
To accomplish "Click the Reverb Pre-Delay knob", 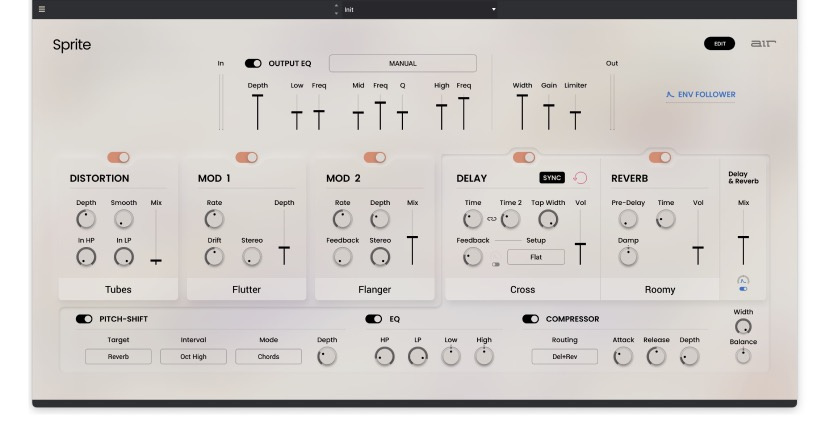I will 628,219.
